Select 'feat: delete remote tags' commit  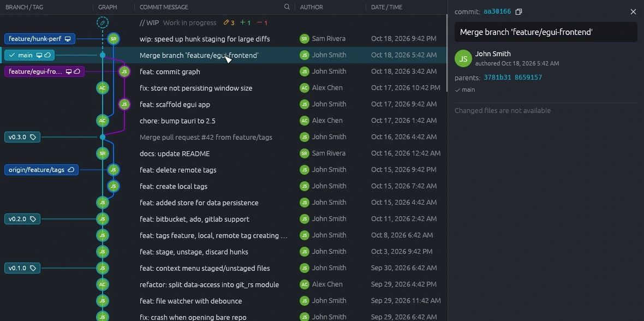[223, 170]
